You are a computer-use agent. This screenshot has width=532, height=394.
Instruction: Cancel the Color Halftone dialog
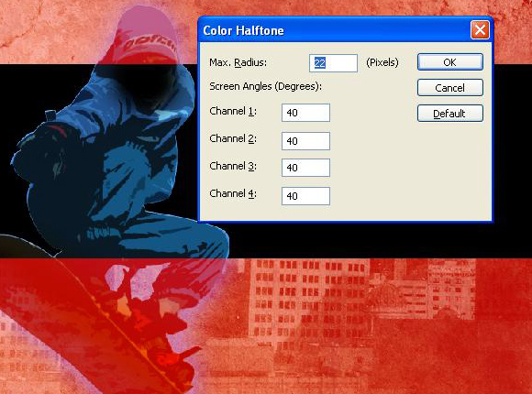point(449,88)
